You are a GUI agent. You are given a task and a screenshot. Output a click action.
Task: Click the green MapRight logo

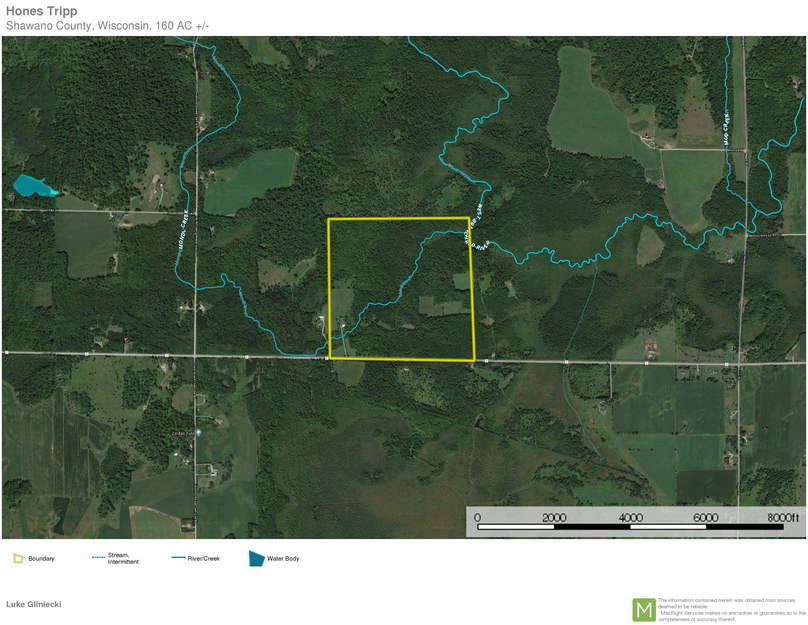click(x=644, y=609)
